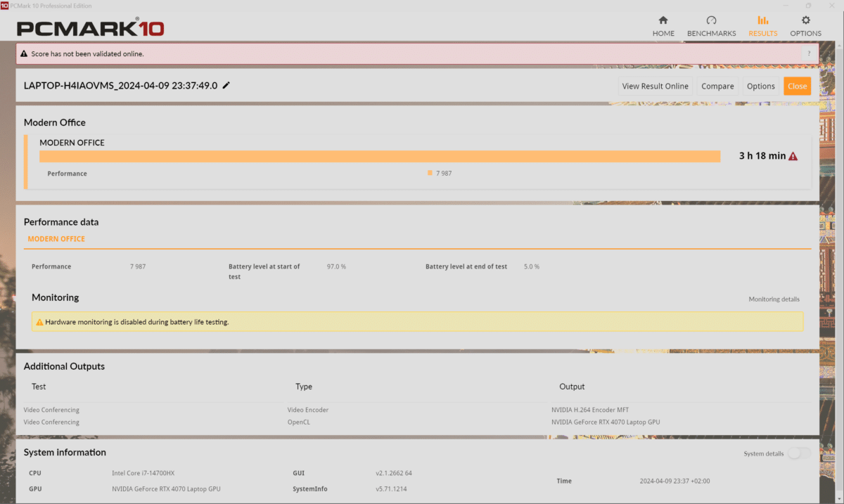Click the Video Encoder type cell

pyautogui.click(x=307, y=410)
